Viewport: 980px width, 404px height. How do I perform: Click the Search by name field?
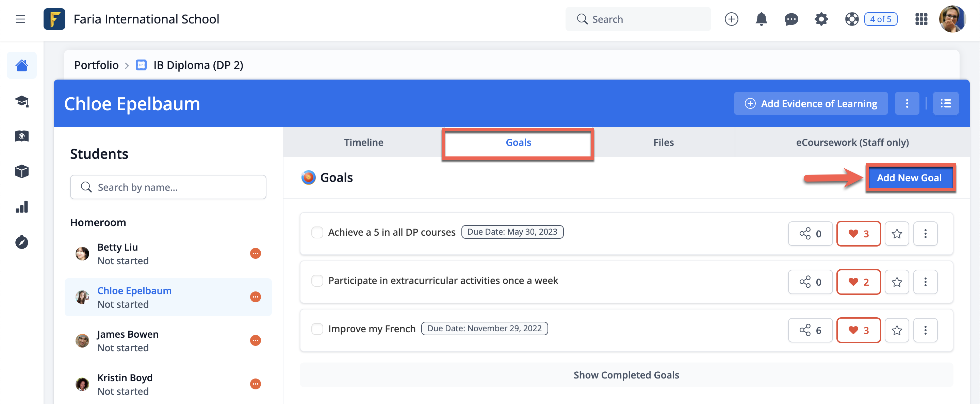tap(168, 187)
